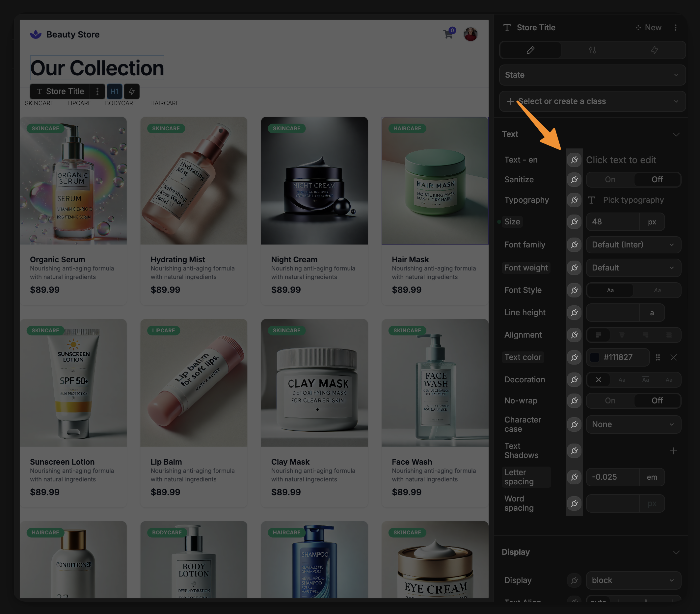Click the bind plug icon for Text - en
The width and height of the screenshot is (700, 614).
[574, 160]
